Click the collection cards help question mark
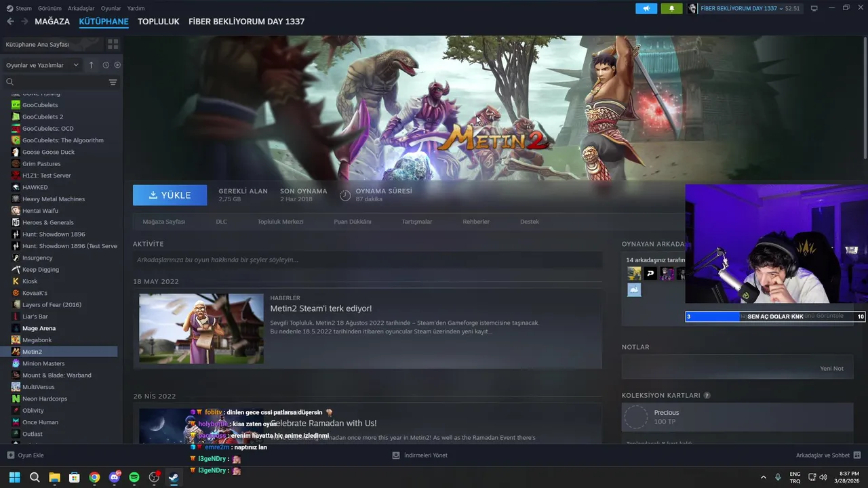The image size is (868, 488). 707,395
